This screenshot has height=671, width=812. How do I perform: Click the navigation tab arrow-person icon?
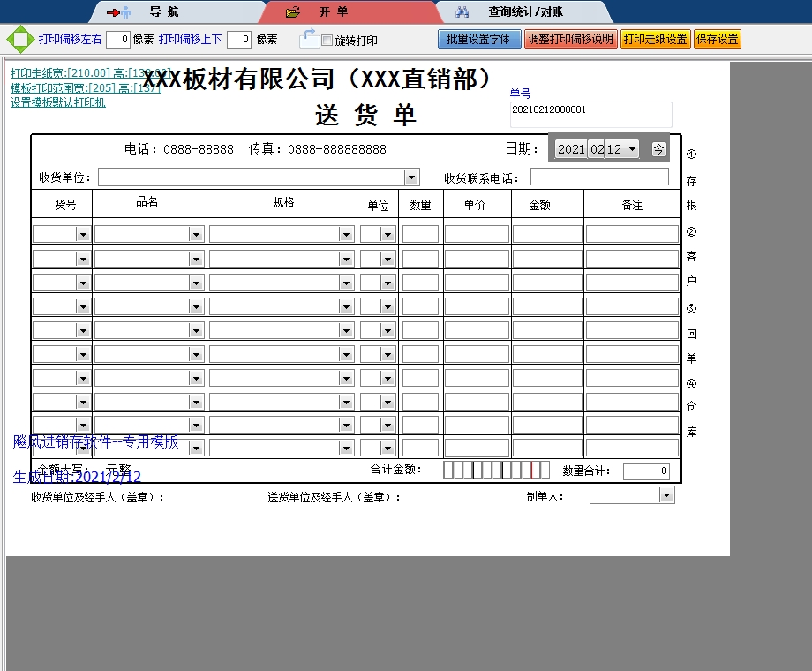coord(118,12)
